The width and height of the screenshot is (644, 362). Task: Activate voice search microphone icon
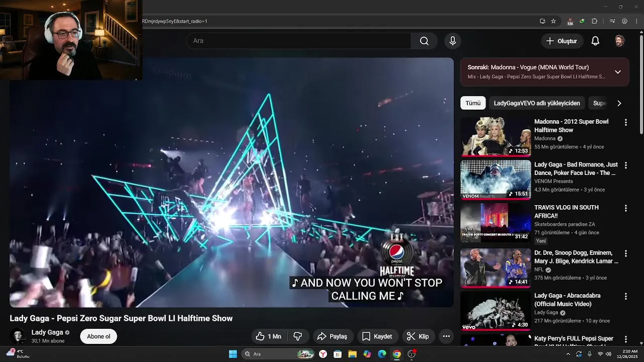[x=453, y=41]
